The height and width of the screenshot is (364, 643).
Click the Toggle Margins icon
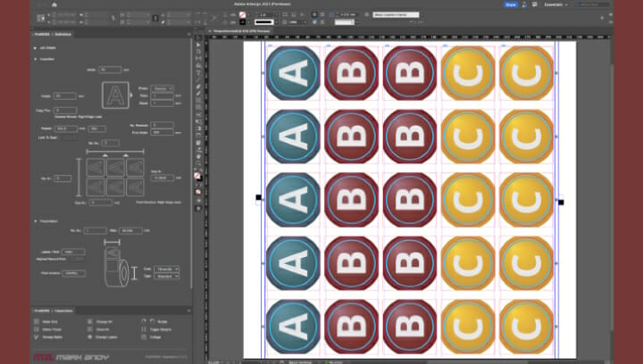tap(144, 329)
